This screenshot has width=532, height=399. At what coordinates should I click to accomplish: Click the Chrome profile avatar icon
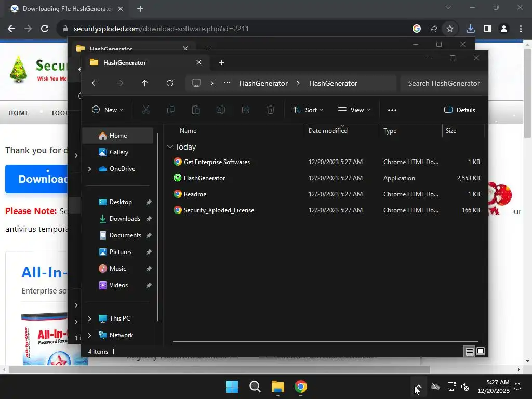point(504,29)
